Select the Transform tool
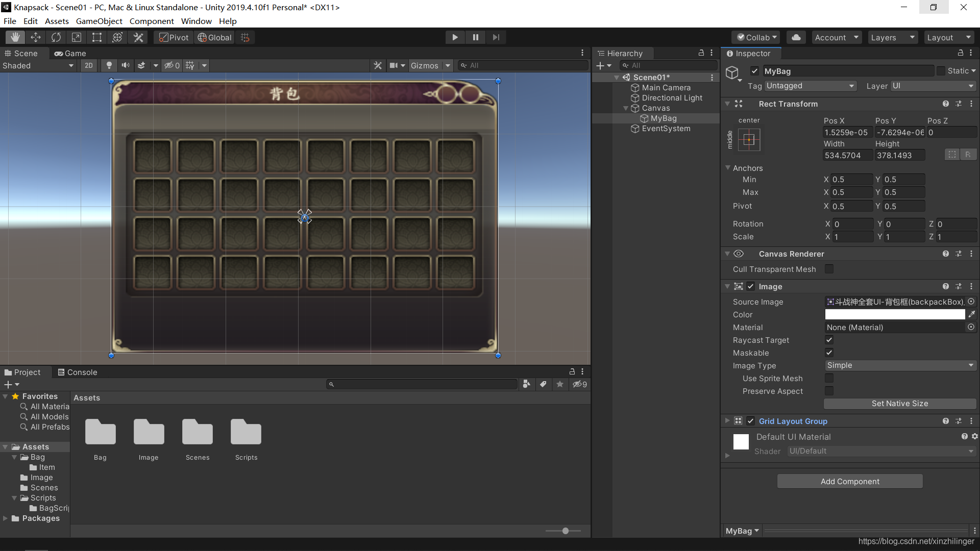This screenshot has height=551, width=980. click(117, 37)
